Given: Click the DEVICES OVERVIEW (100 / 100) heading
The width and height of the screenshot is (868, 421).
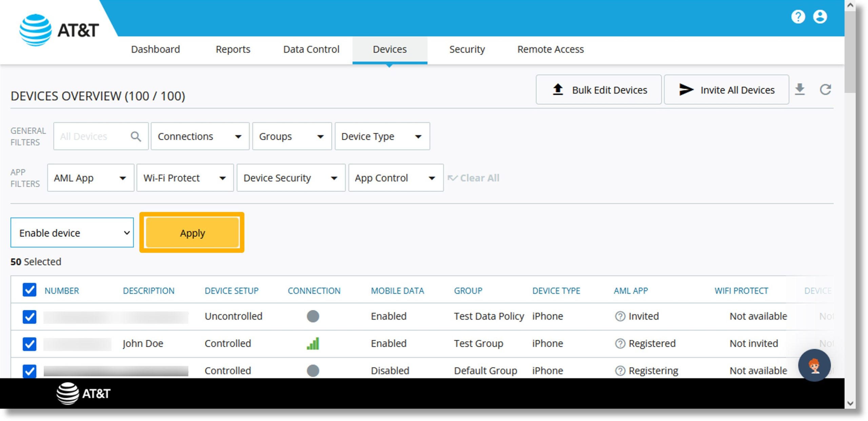Looking at the screenshot, I should 98,96.
